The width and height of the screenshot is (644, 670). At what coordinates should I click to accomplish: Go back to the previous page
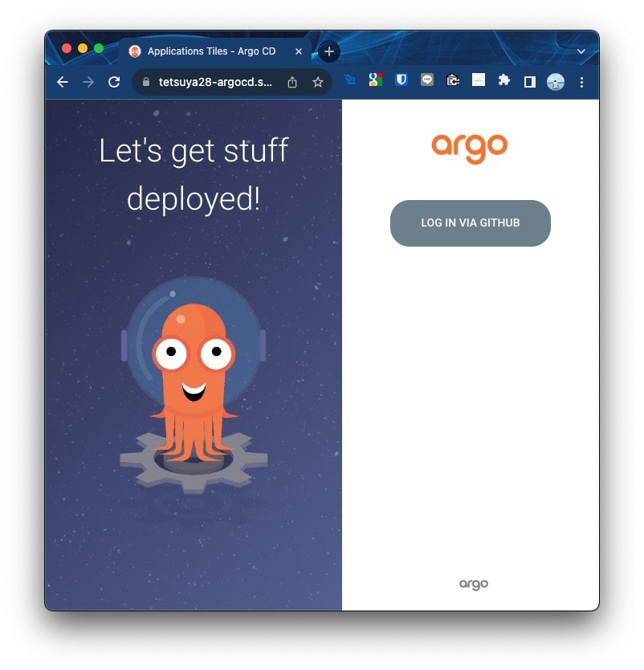coord(63,82)
